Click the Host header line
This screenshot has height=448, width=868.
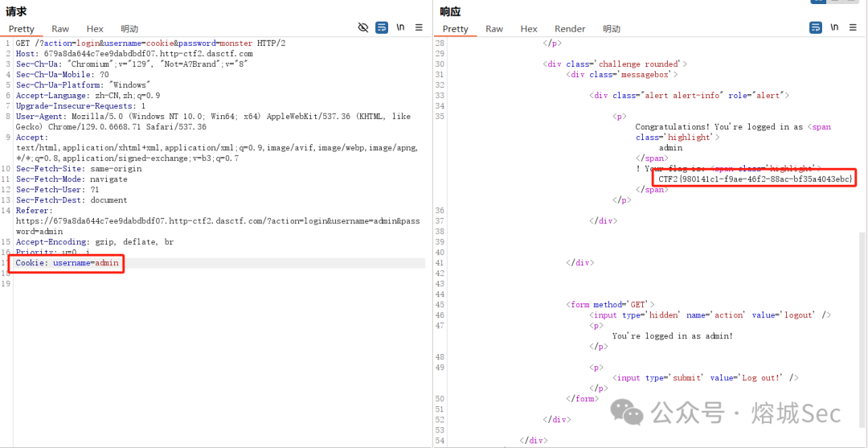tap(134, 54)
